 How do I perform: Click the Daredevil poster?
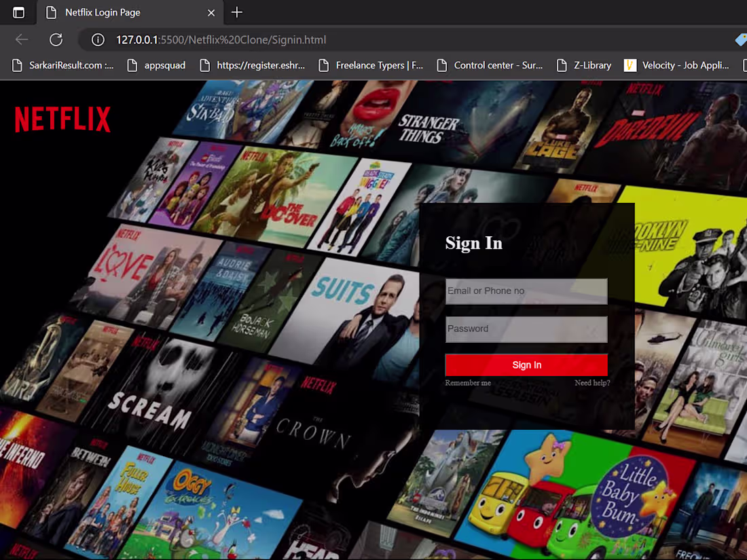pyautogui.click(x=667, y=133)
